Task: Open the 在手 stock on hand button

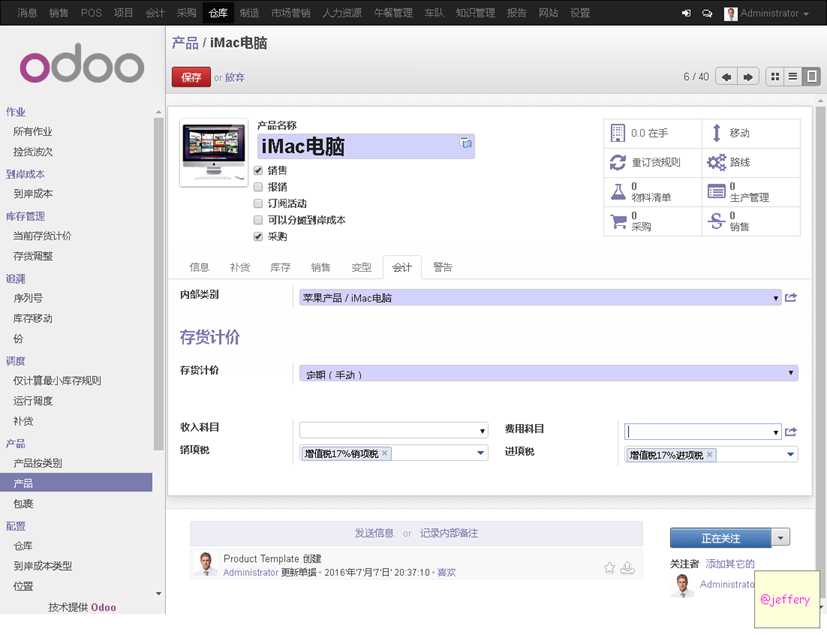Action: point(652,133)
